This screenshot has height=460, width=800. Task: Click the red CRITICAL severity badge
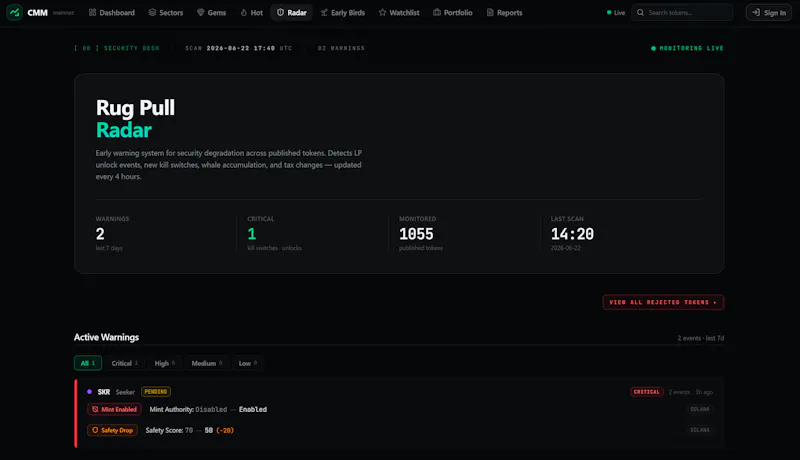[x=646, y=392]
